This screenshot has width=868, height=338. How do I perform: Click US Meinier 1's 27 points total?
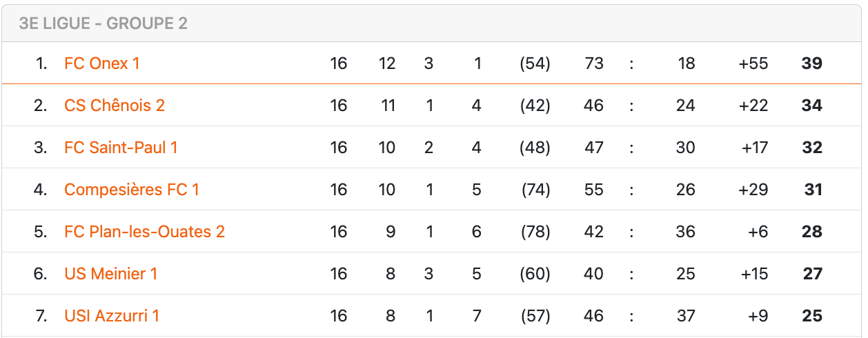tap(813, 274)
